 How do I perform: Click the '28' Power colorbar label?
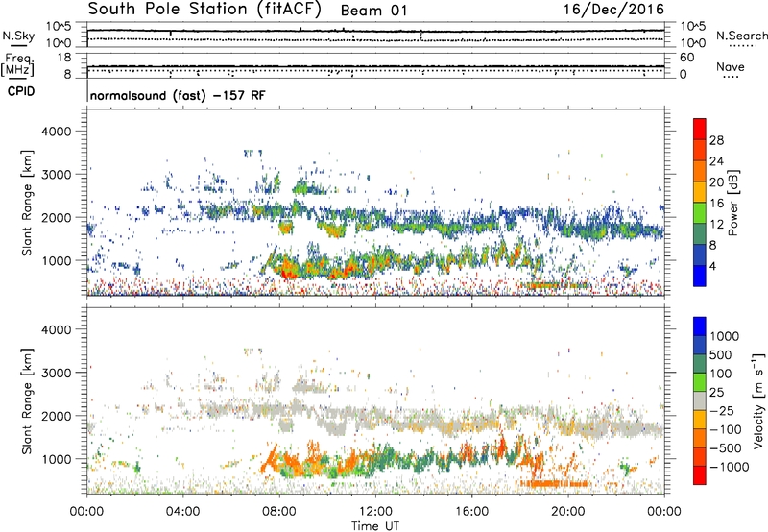(x=716, y=140)
